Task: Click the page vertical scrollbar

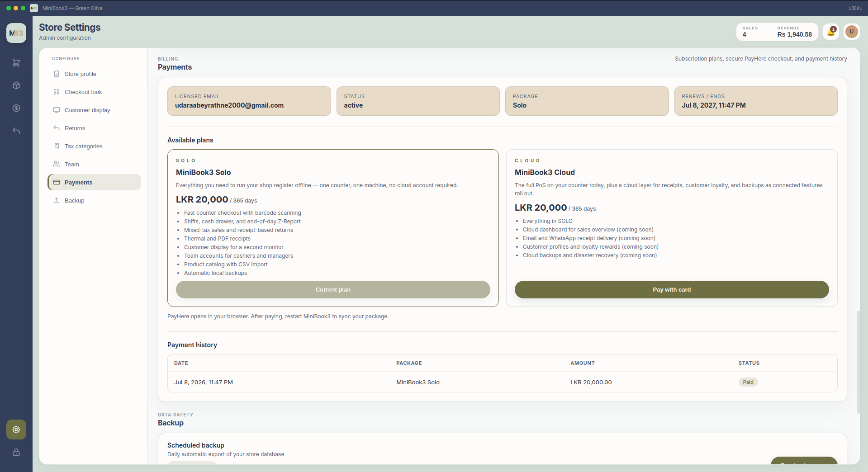Action: click(858, 362)
